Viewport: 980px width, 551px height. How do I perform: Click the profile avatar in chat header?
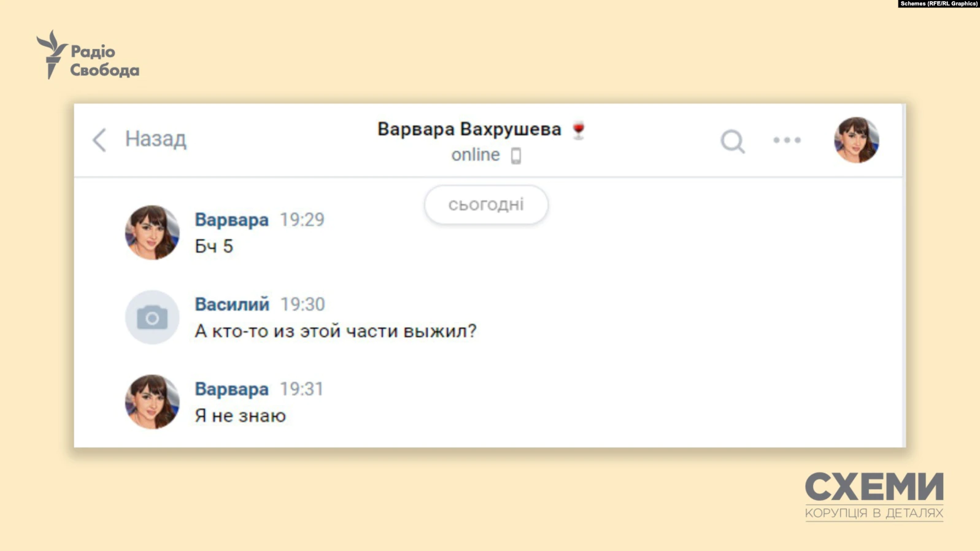tap(856, 140)
